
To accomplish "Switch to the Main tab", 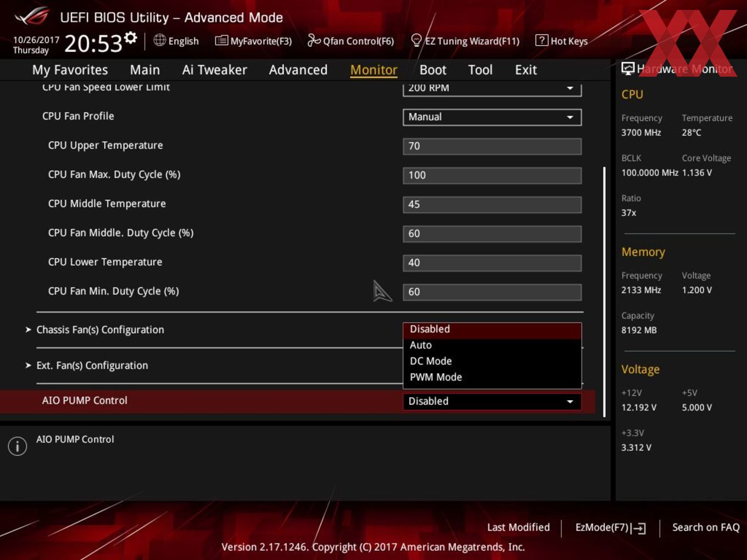I will 145,70.
